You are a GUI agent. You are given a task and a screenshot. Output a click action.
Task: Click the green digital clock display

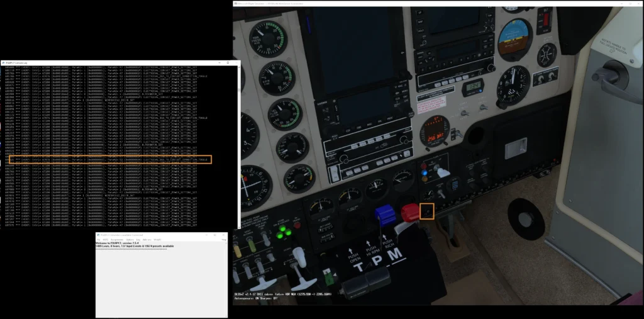[472, 86]
